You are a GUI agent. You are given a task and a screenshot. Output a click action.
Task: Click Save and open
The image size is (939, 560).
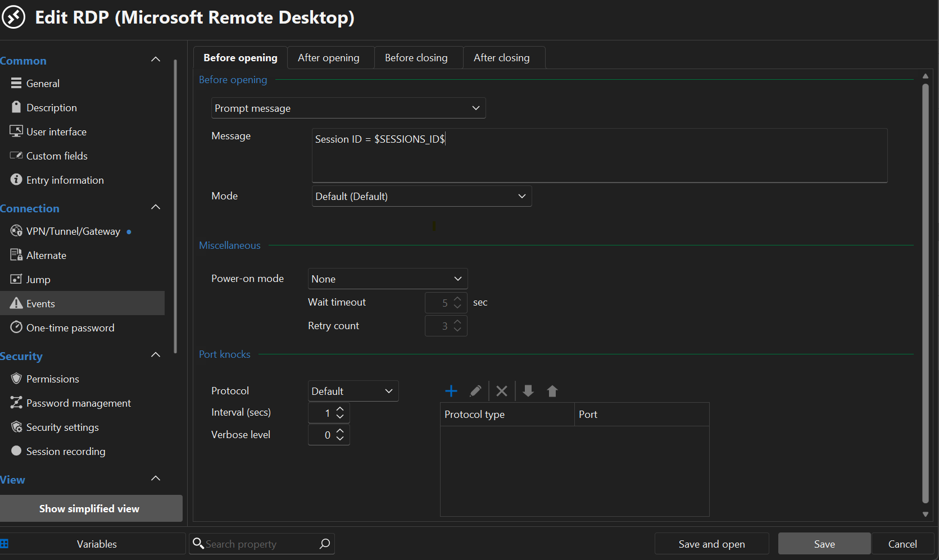tap(712, 544)
